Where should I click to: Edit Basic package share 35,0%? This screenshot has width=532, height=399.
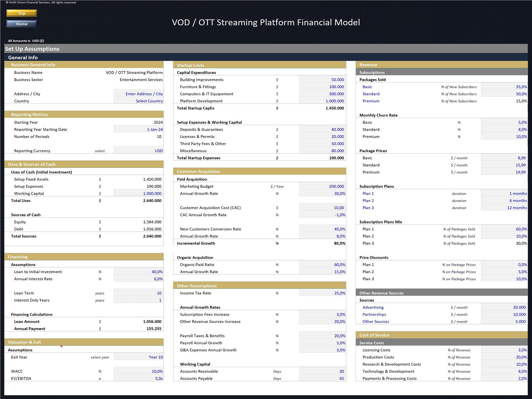click(x=504, y=87)
